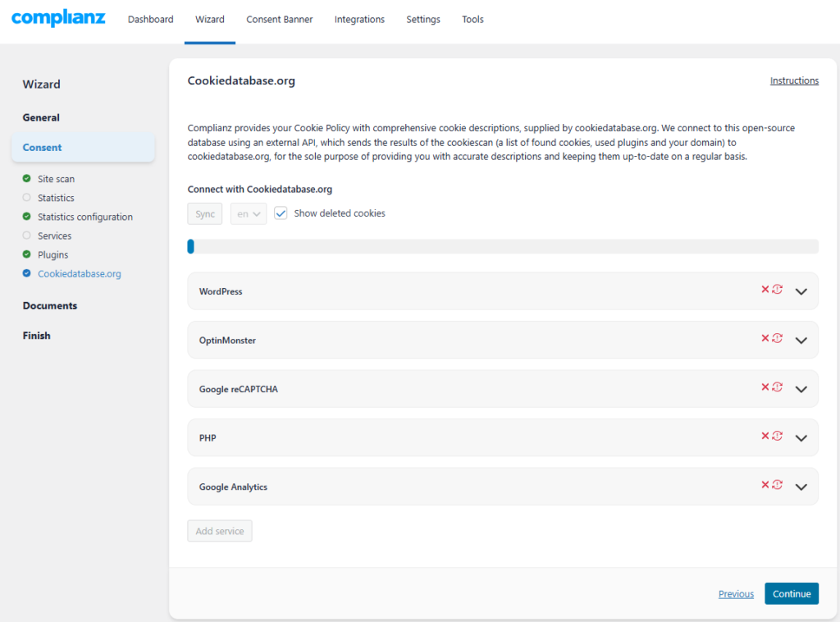Image resolution: width=840 pixels, height=622 pixels.
Task: Go to the Statistics configuration step
Action: [x=85, y=217]
